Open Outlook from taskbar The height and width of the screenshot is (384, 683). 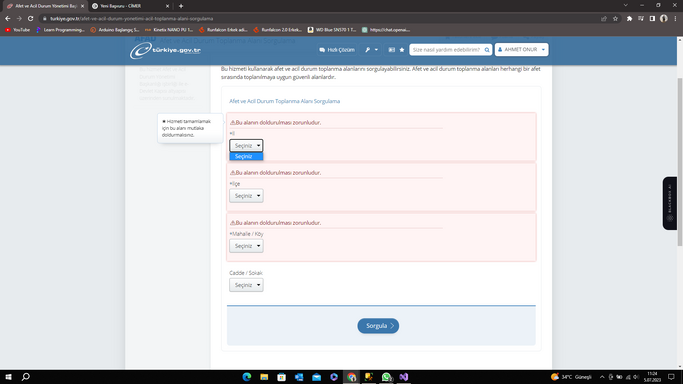tap(299, 377)
